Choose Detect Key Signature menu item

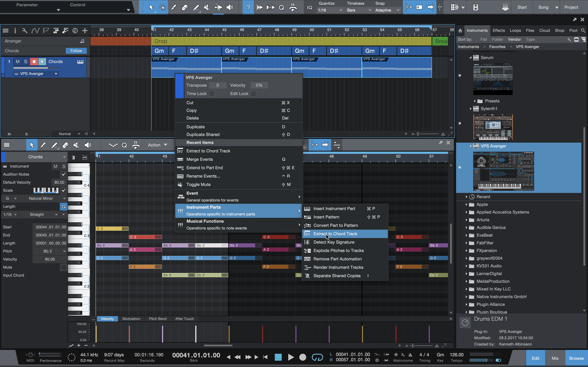click(x=334, y=242)
